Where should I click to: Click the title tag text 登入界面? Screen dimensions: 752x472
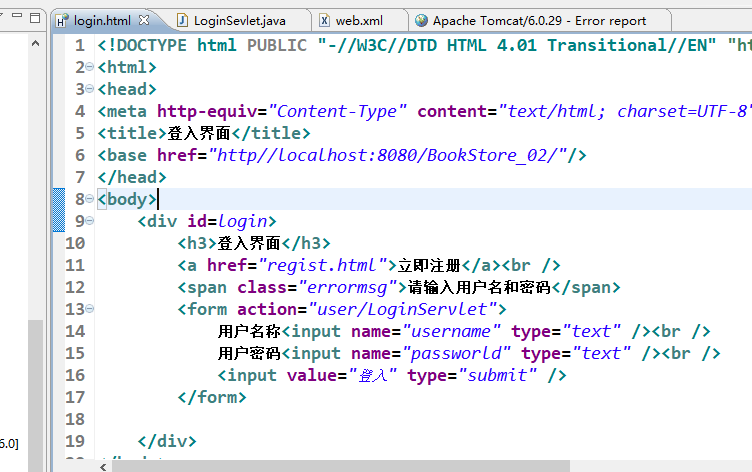point(199,133)
